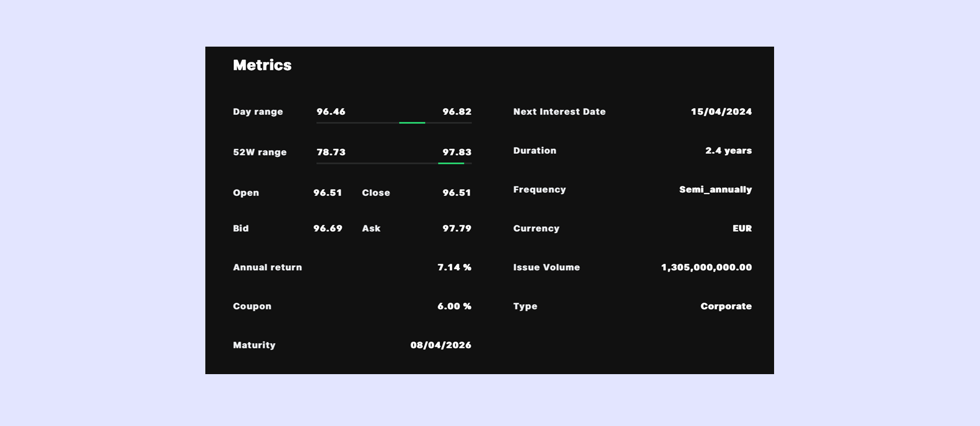Select the Maturity date 08/04/2026
The width and height of the screenshot is (980, 426).
[440, 345]
